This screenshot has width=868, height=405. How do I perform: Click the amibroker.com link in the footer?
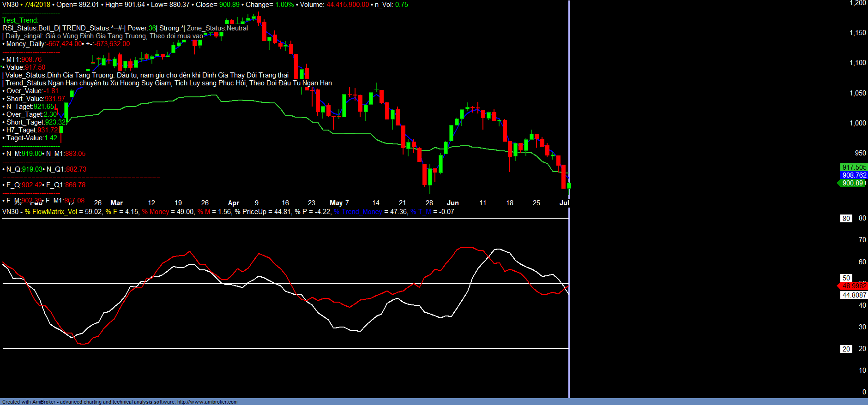click(207, 402)
